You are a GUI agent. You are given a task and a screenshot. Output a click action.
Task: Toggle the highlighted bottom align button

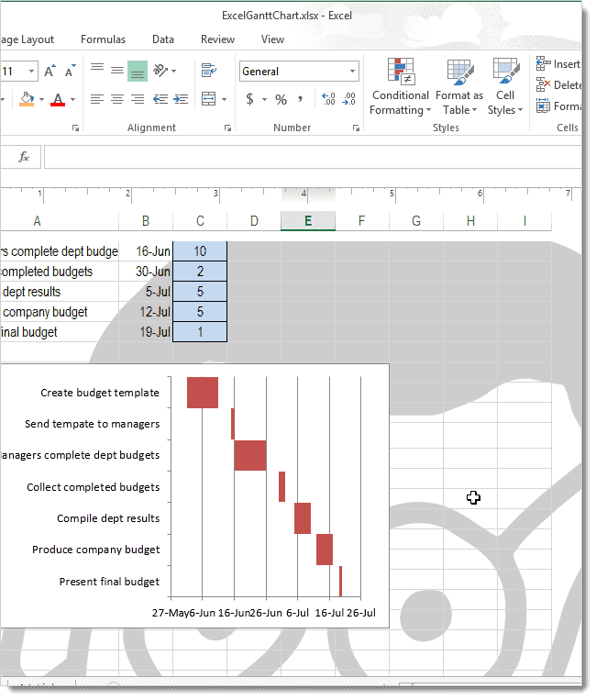click(x=138, y=71)
